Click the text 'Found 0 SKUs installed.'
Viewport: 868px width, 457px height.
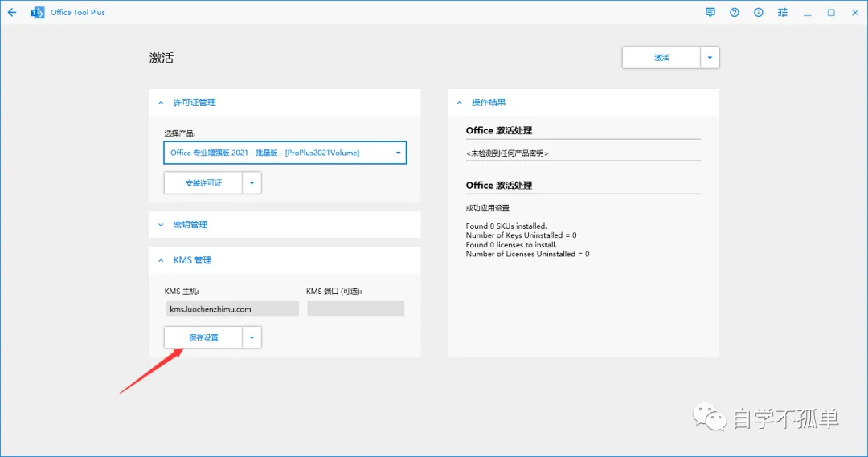[506, 226]
